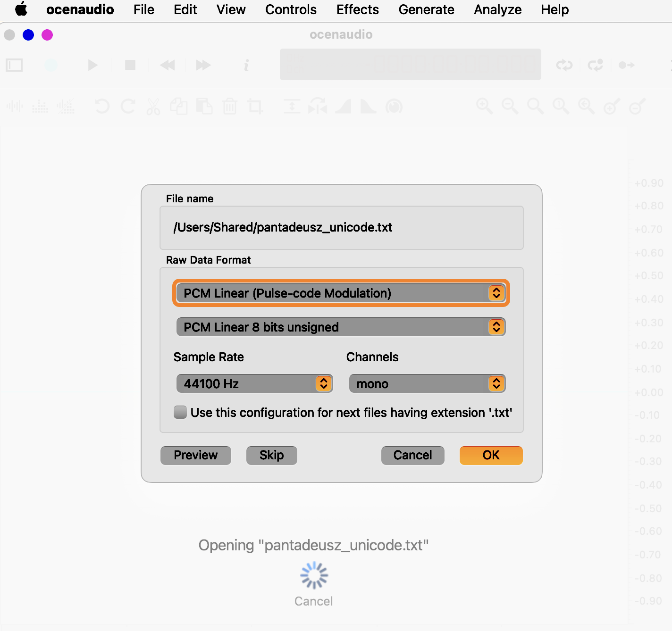Viewport: 672px width, 631px height.
Task: Open the Help menu
Action: point(554,9)
